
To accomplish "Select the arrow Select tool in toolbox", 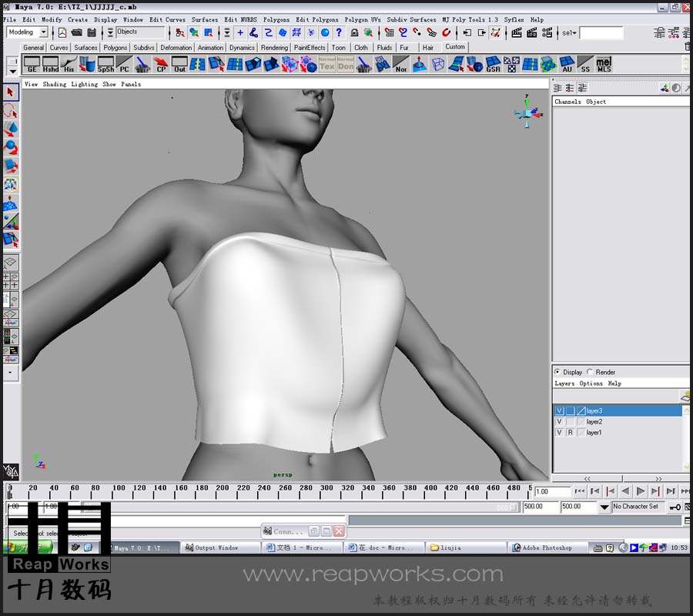I will click(x=11, y=92).
